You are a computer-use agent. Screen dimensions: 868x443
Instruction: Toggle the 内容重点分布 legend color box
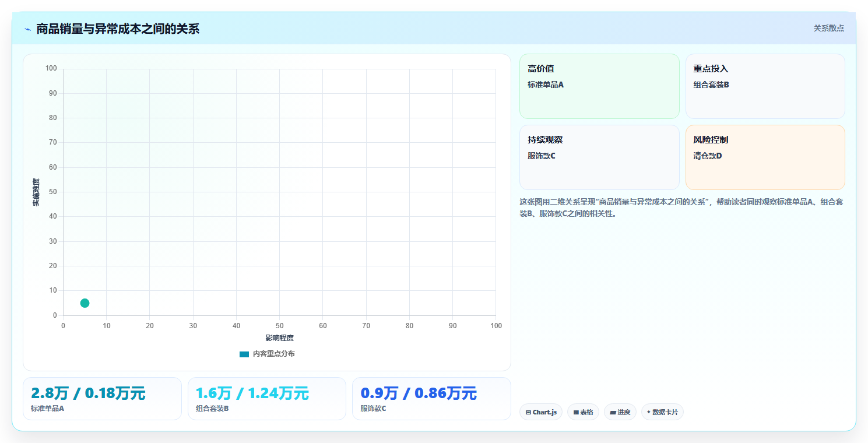[244, 354]
